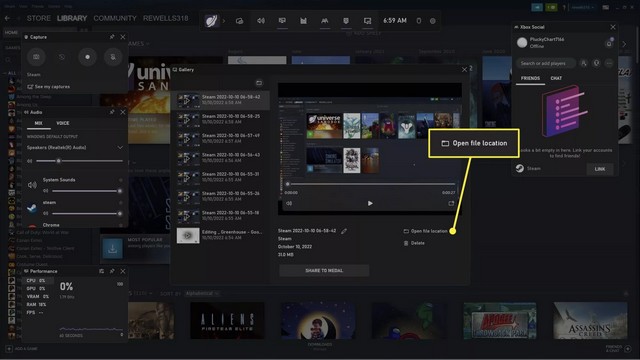Toggle the Audio widget from Game Bar
The width and height of the screenshot is (640, 360).
(261, 21)
